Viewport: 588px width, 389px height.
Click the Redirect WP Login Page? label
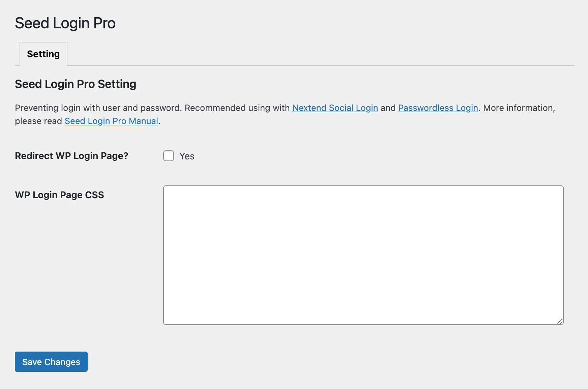(71, 156)
